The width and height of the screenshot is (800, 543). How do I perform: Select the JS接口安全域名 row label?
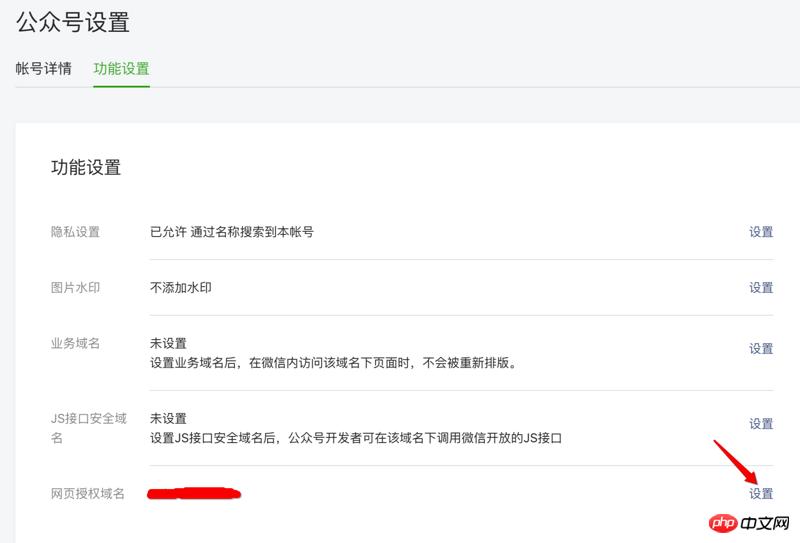pyautogui.click(x=88, y=428)
